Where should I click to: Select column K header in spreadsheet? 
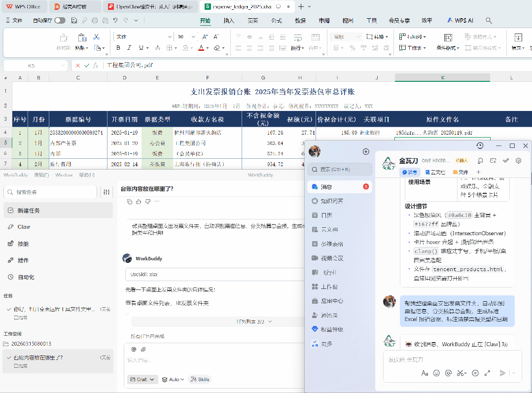click(x=442, y=78)
